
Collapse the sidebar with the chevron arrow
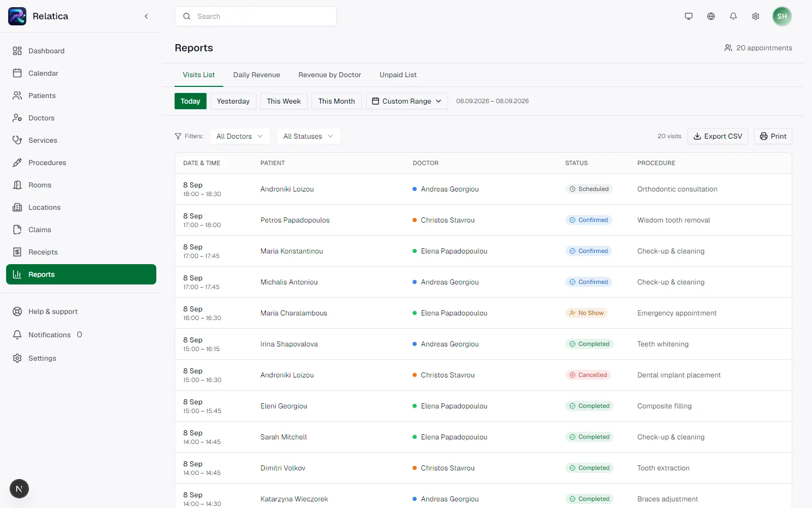(146, 16)
